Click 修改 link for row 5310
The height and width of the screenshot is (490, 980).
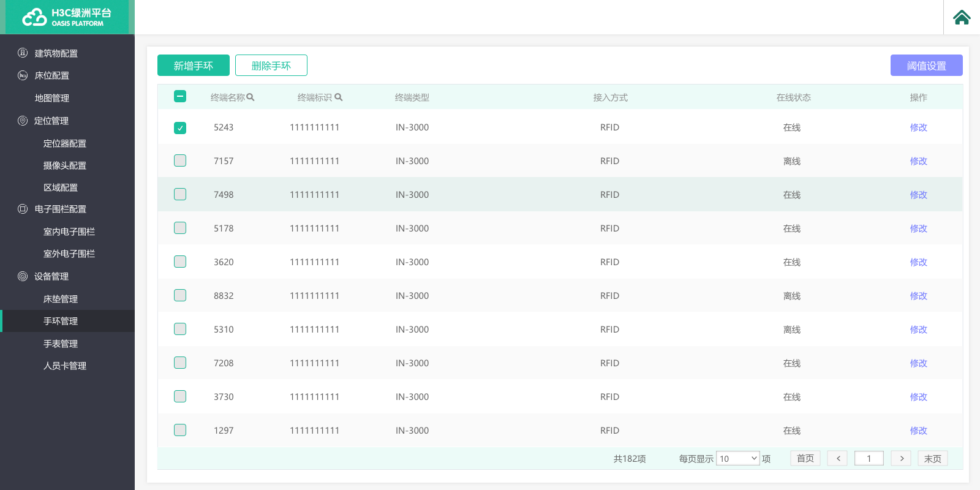919,330
